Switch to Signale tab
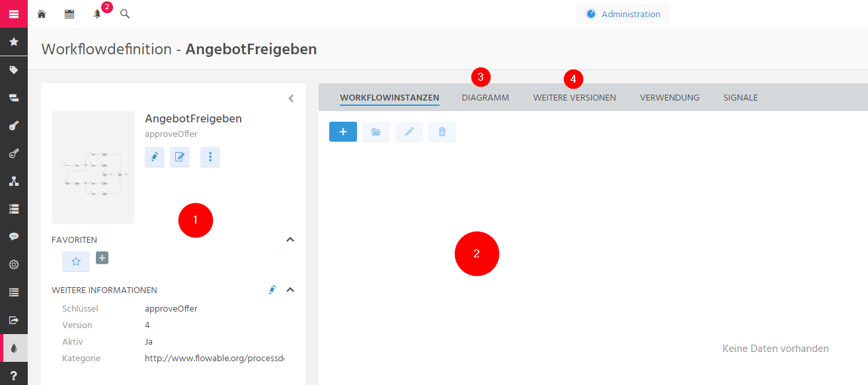Screen dimensions: 868x385 (740, 97)
